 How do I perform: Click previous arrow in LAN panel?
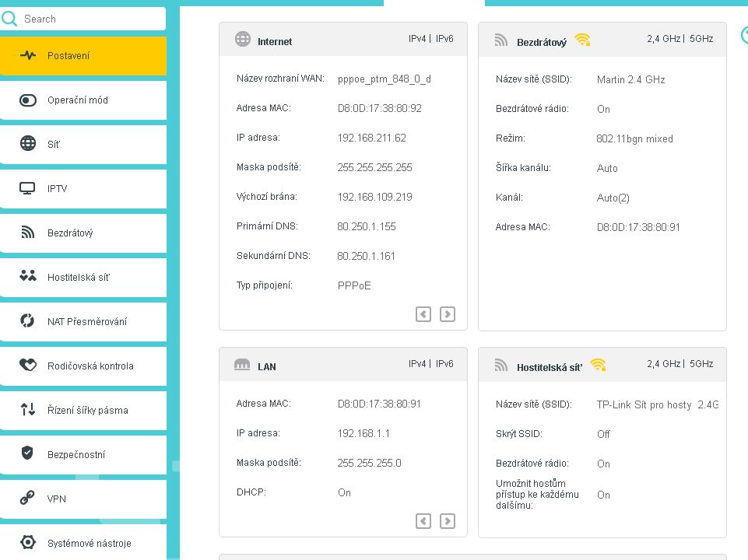pyautogui.click(x=423, y=521)
